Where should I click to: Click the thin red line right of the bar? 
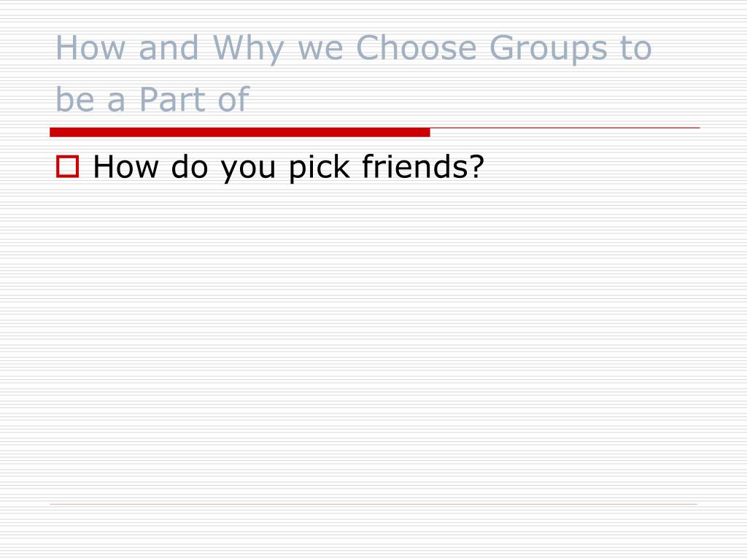click(x=565, y=128)
